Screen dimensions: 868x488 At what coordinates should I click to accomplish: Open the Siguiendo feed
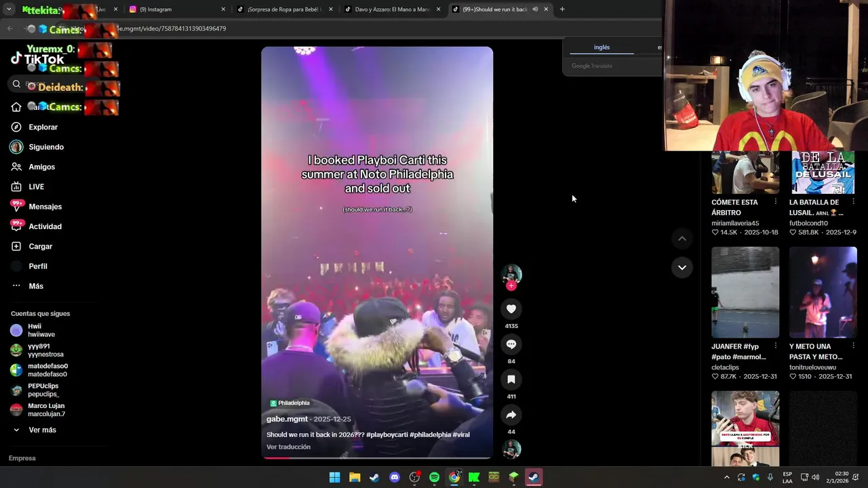coord(46,147)
